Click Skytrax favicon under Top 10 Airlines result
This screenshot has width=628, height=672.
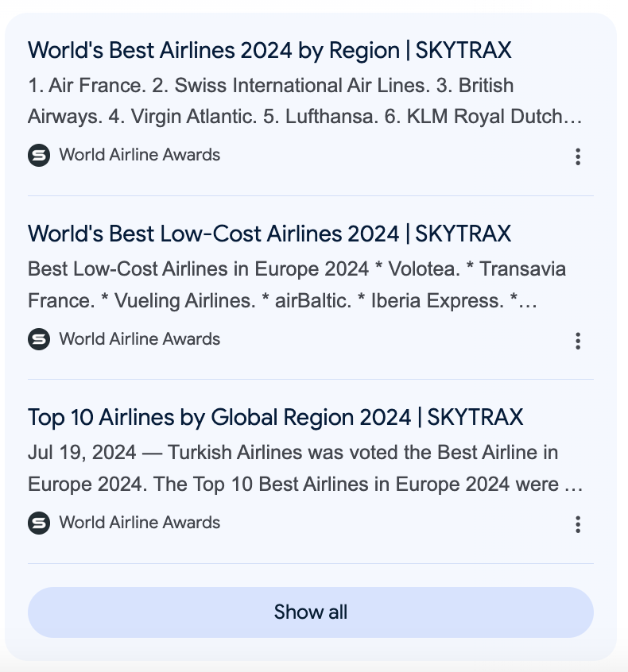[39, 523]
